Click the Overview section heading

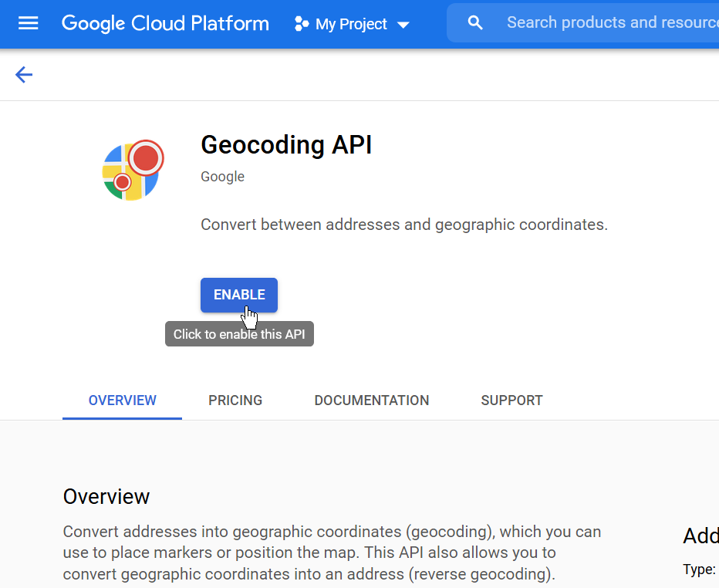[x=106, y=497]
